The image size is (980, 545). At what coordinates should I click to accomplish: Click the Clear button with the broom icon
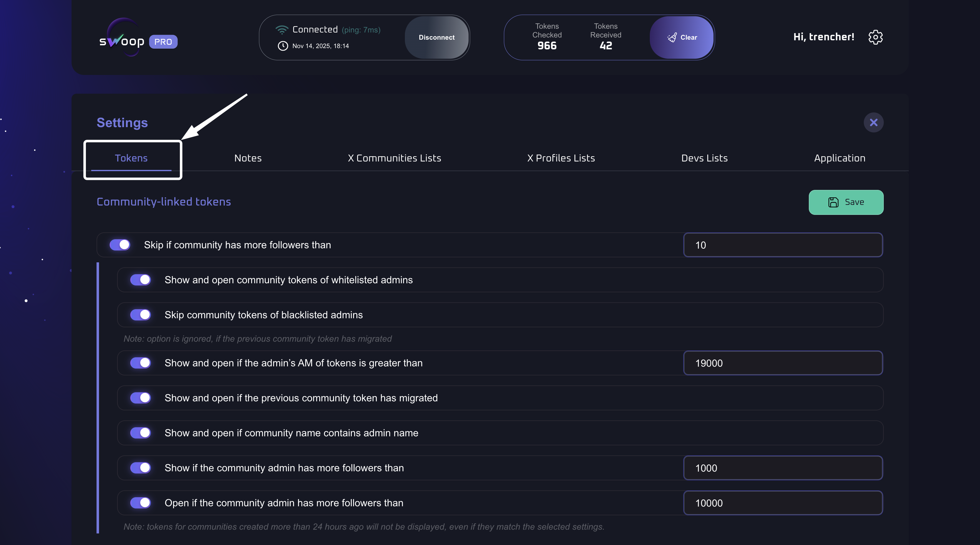point(682,37)
